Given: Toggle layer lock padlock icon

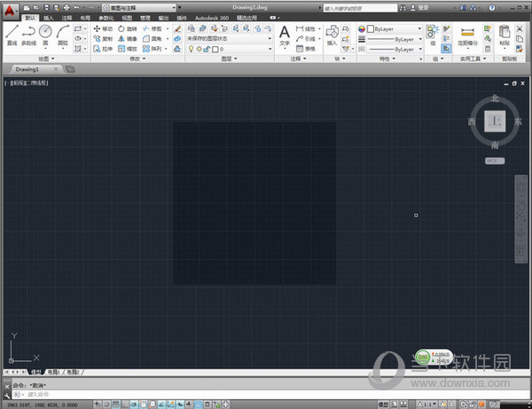Looking at the screenshot, I should point(207,49).
